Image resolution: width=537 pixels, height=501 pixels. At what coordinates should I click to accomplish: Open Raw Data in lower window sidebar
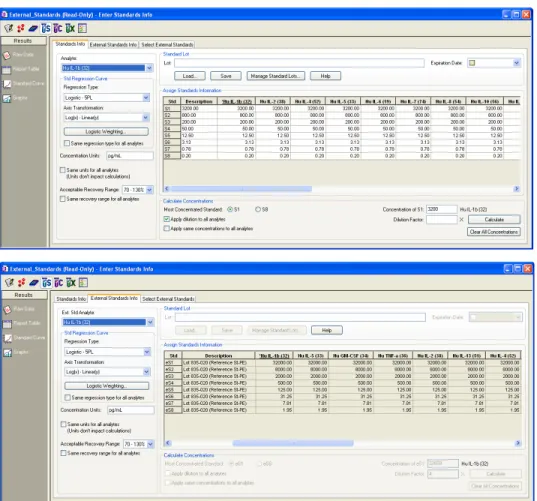19,309
